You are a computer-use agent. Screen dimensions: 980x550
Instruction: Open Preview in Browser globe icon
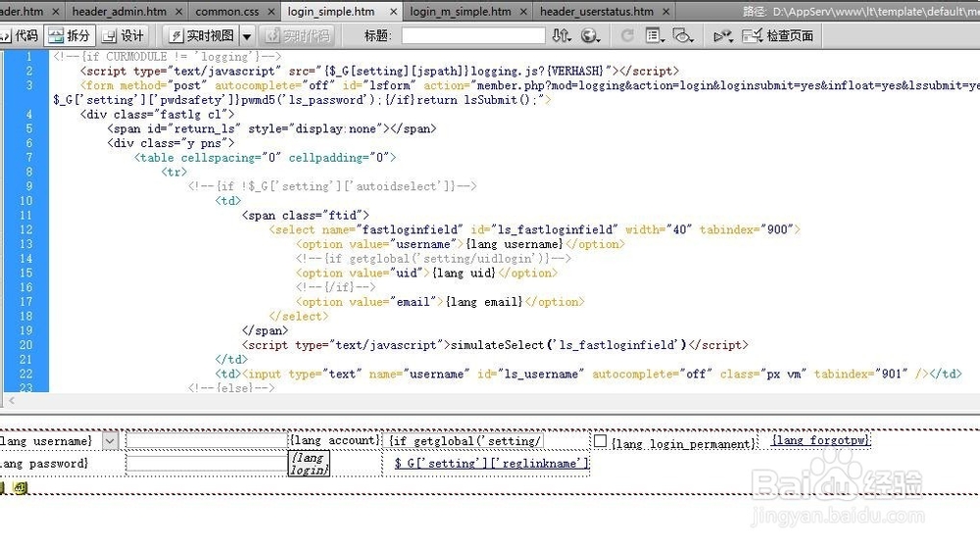coord(590,35)
